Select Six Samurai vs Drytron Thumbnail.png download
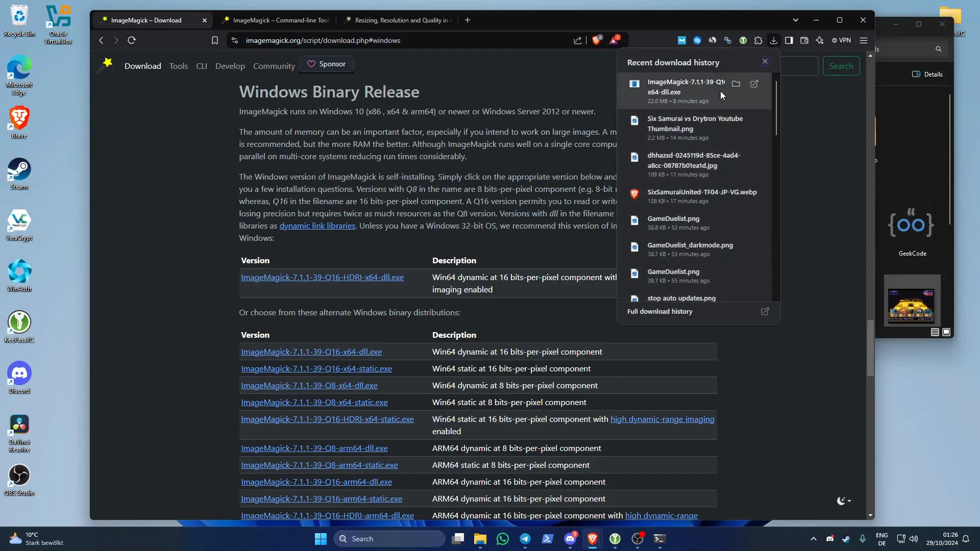 pyautogui.click(x=694, y=128)
